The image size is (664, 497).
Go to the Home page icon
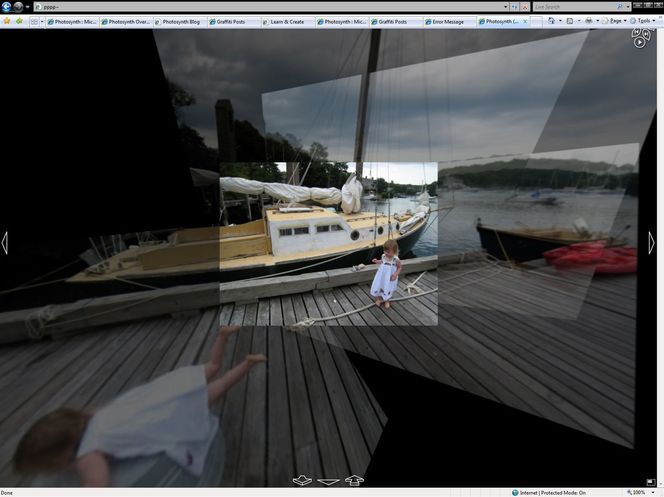click(551, 21)
